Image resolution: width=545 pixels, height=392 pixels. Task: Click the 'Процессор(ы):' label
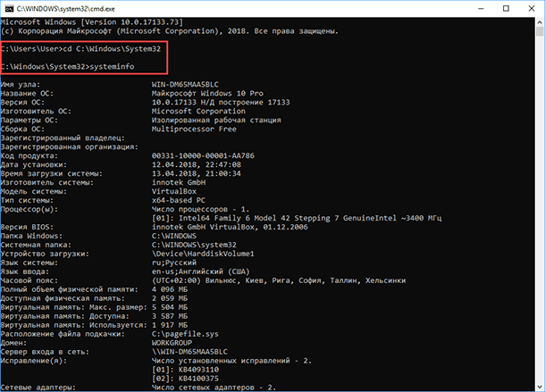29,209
